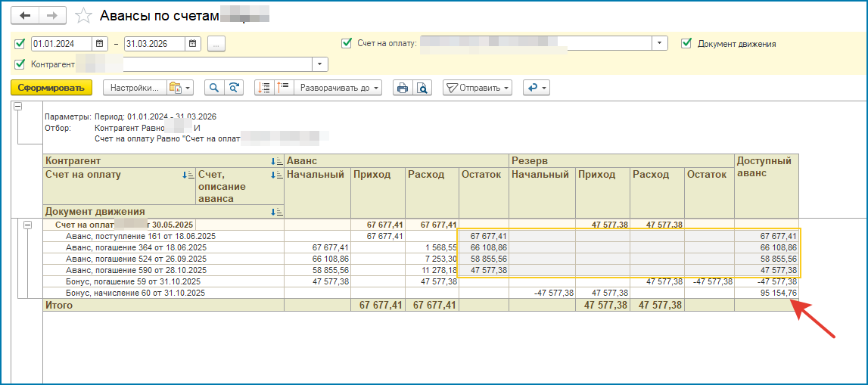Open calendar picker for end date 31.03.2026

193,44
